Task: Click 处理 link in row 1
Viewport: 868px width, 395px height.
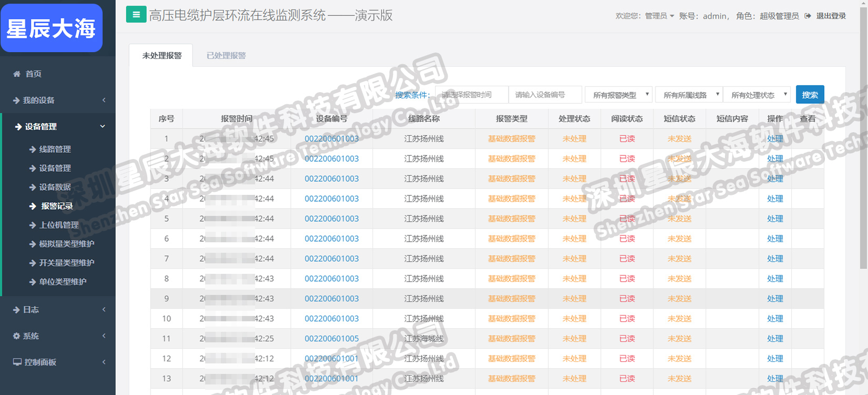Action: 775,139
